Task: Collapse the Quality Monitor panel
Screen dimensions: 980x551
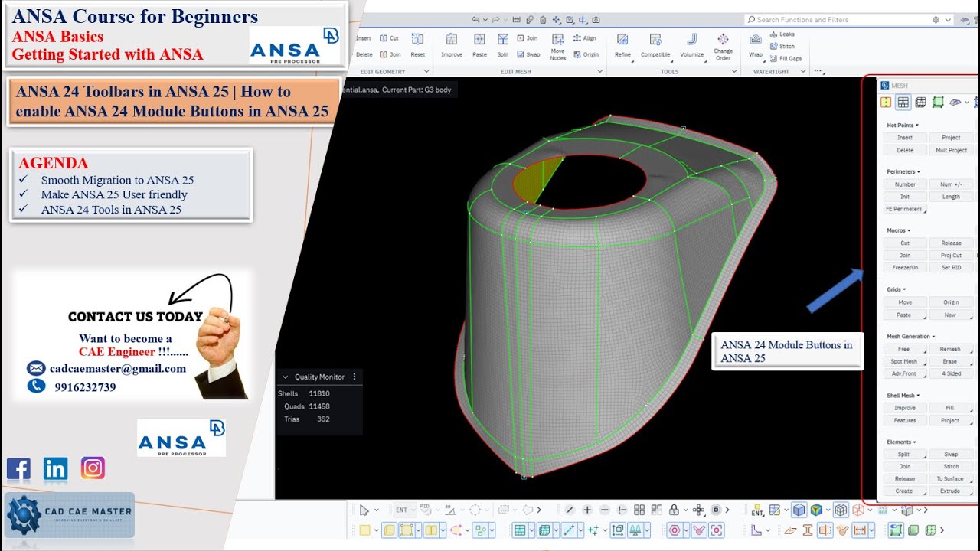Action: [x=286, y=377]
